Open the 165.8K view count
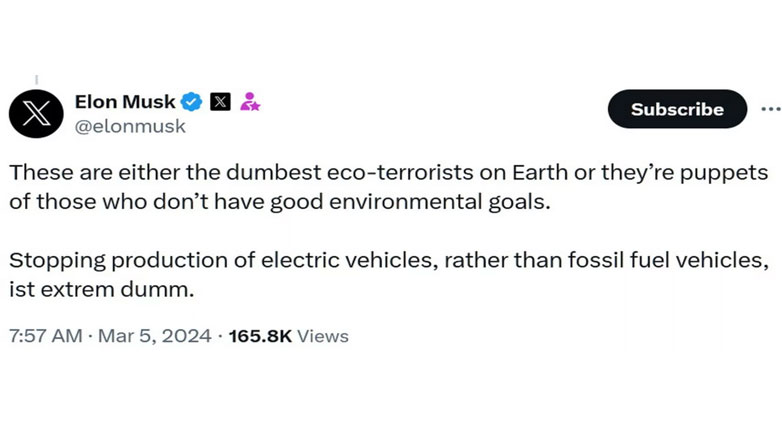The height and width of the screenshot is (440, 782). coord(260,336)
